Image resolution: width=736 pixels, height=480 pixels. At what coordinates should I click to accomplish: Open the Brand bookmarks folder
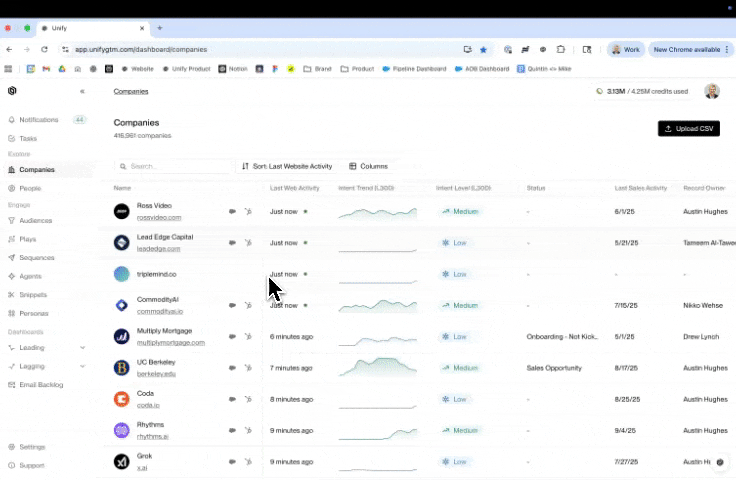coord(317,69)
